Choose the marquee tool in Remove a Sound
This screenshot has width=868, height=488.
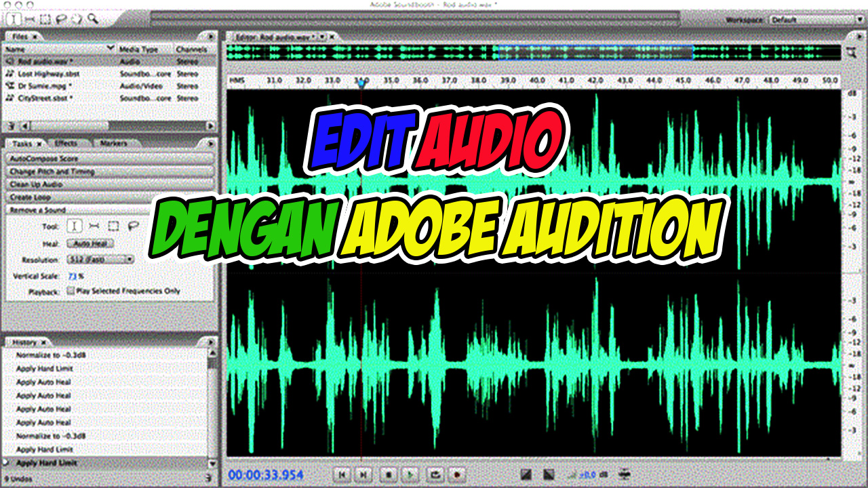point(114,226)
